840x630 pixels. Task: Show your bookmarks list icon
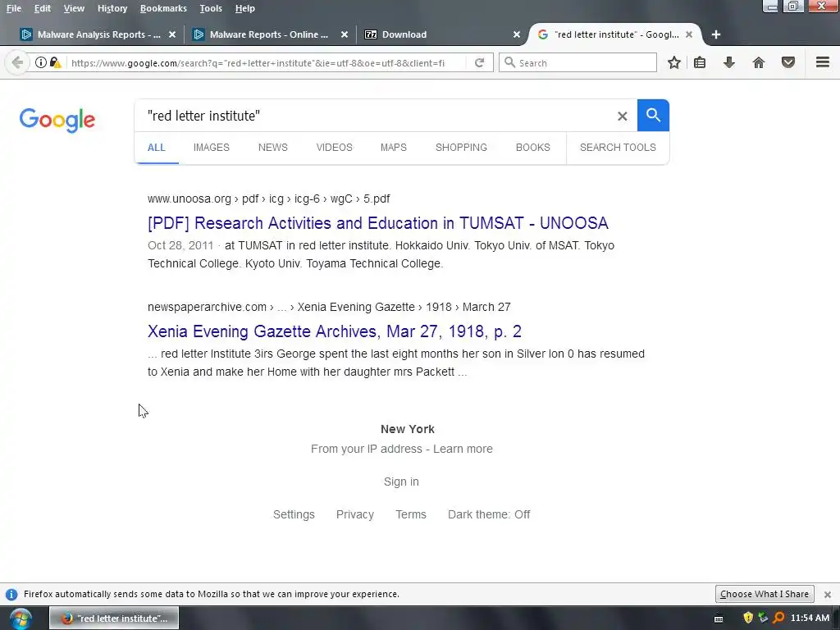point(700,62)
